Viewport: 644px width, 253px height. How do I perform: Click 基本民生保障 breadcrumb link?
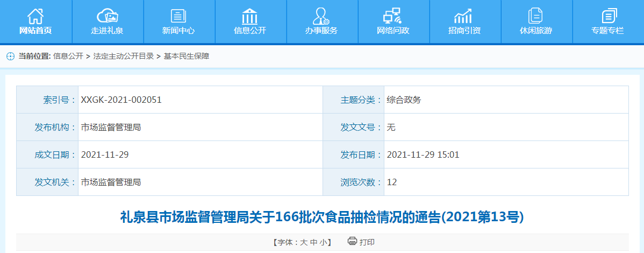pyautogui.click(x=187, y=57)
